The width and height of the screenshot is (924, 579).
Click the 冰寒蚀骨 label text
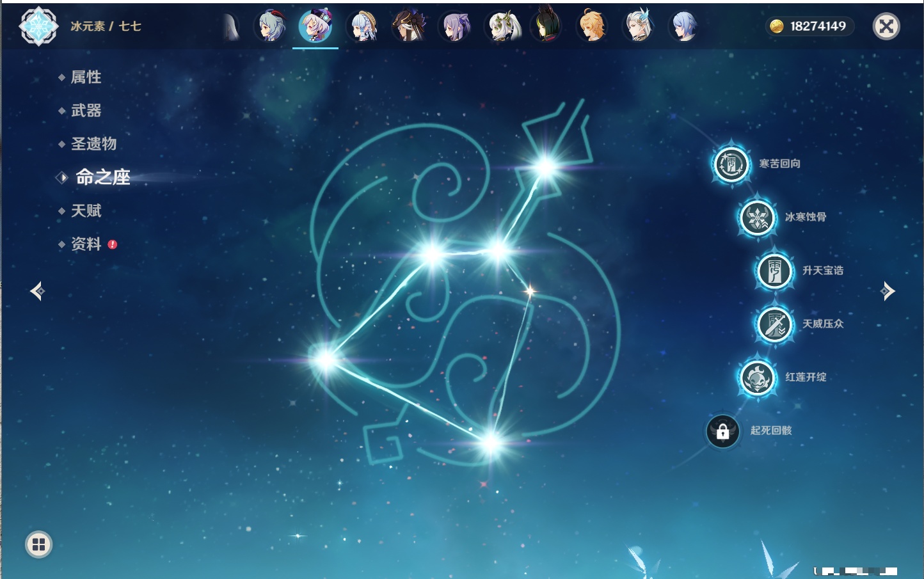tap(806, 217)
